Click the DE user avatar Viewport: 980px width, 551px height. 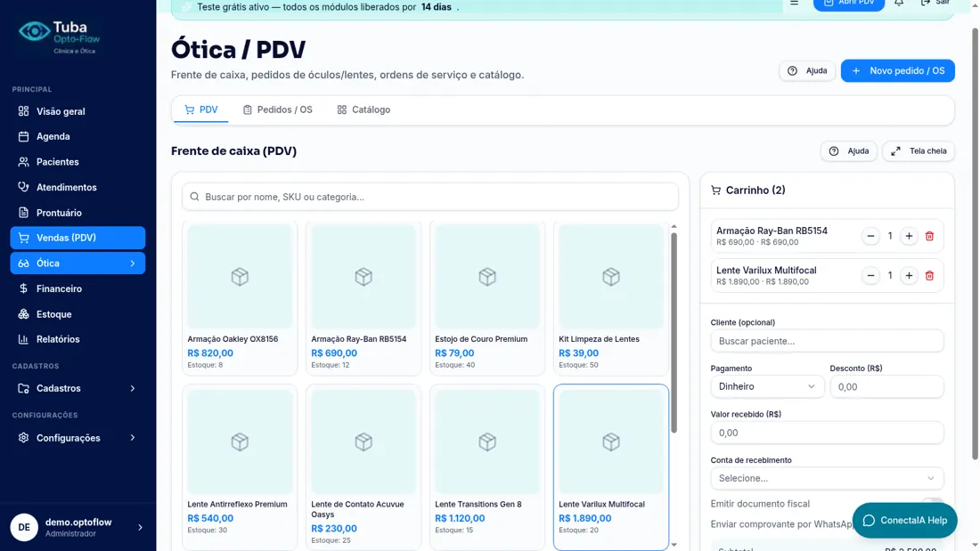point(24,528)
